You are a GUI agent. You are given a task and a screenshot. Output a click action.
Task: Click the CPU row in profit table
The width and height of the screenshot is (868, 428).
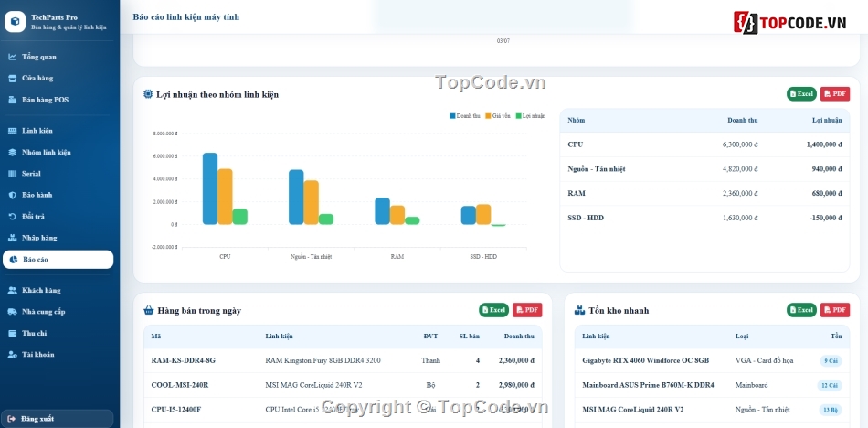(x=704, y=144)
